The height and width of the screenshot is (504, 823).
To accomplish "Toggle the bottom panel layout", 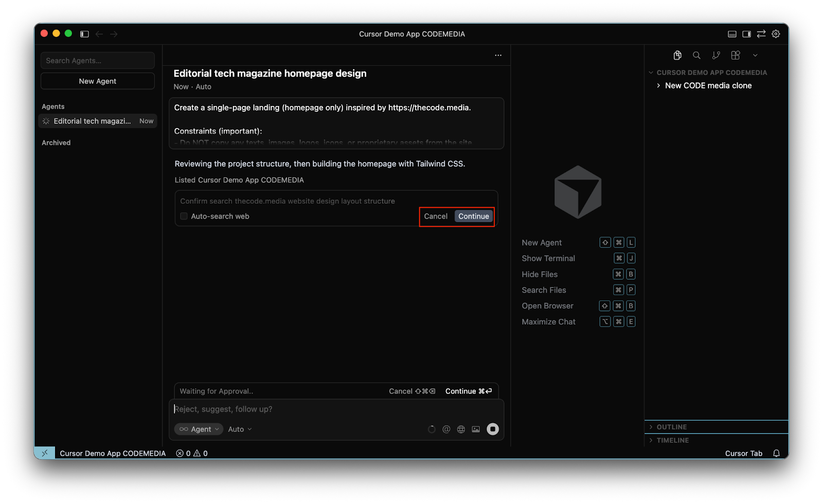I will pyautogui.click(x=732, y=34).
